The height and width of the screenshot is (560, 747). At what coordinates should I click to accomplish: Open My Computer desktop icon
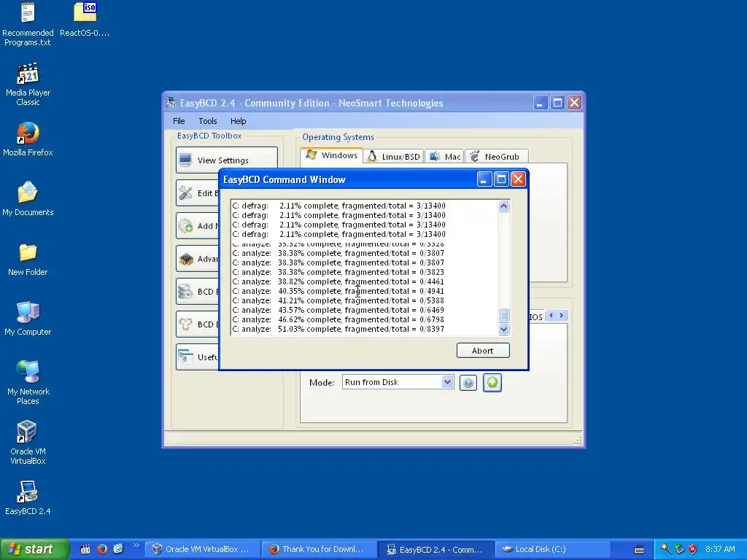click(x=28, y=319)
